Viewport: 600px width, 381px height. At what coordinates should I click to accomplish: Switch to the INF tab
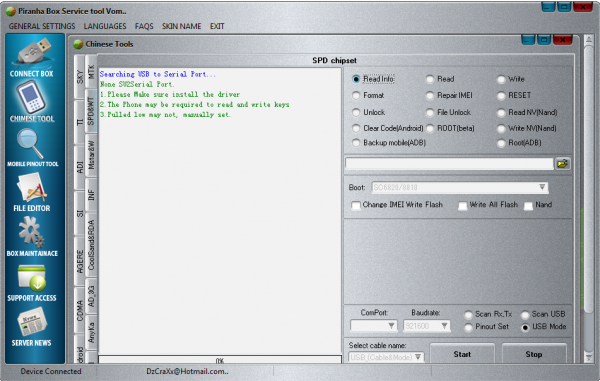point(91,195)
